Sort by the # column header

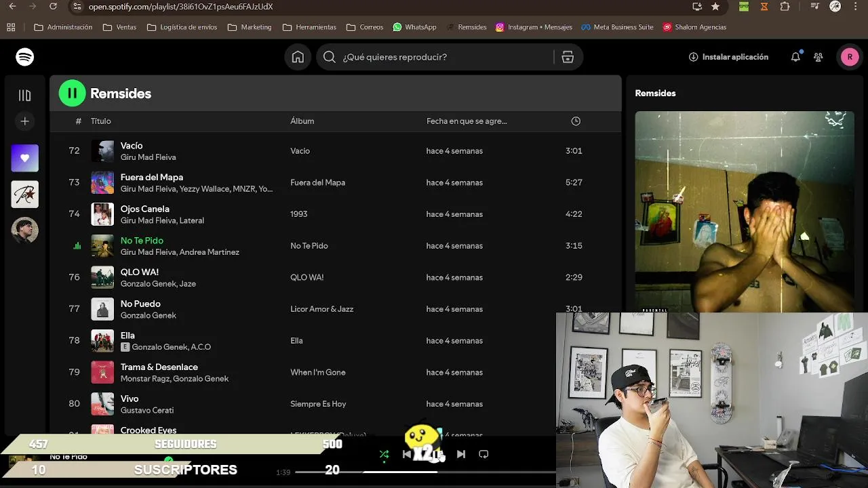78,121
